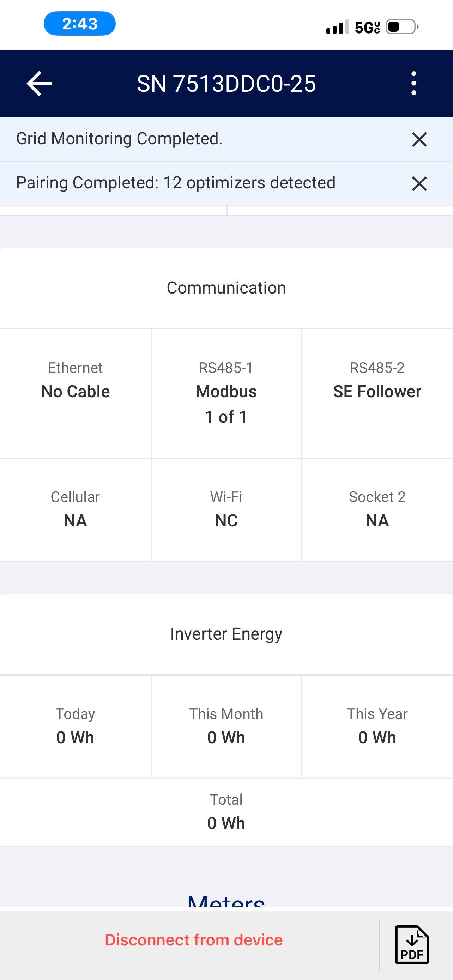Tap the Inverter Energy section header
The height and width of the screenshot is (980, 453).
(226, 634)
